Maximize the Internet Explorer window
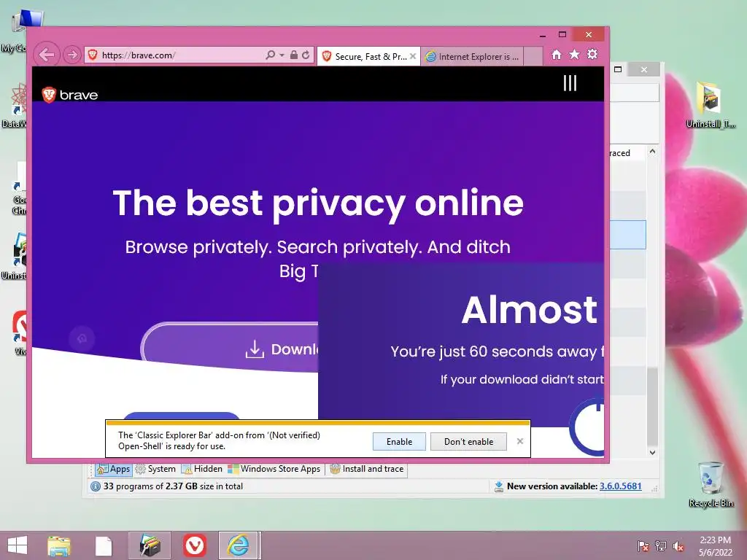 (562, 34)
